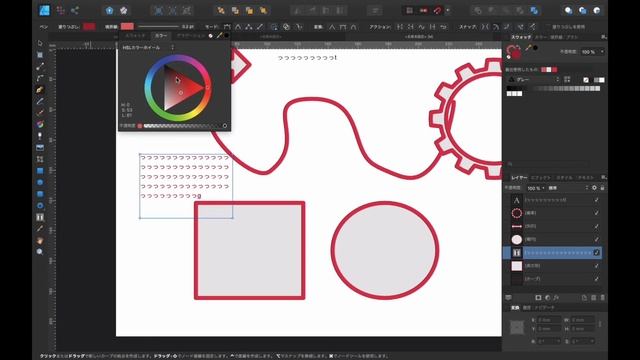Select the Frame Text tool in the toolbar
Screen dimensions: 640x360
40,217
